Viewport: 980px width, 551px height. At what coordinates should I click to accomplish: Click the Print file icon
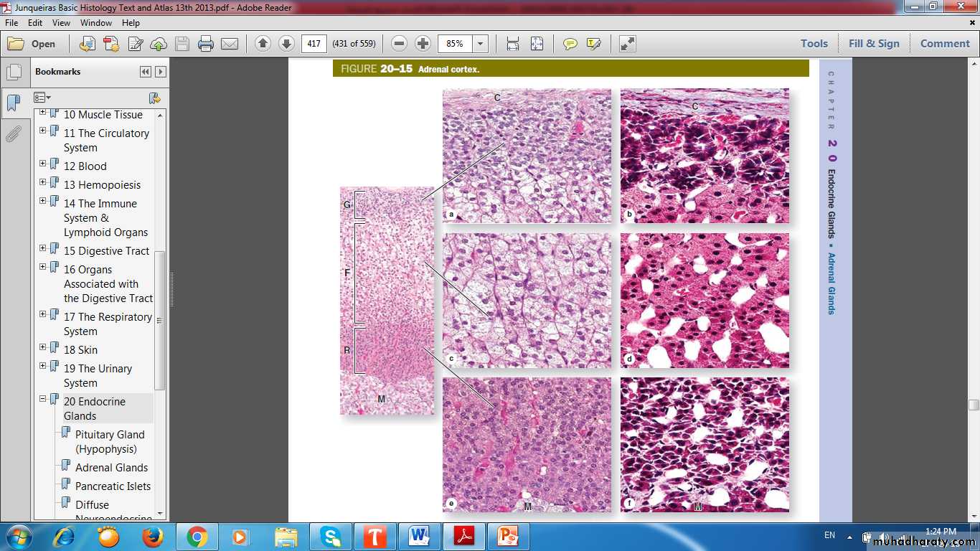(x=206, y=44)
